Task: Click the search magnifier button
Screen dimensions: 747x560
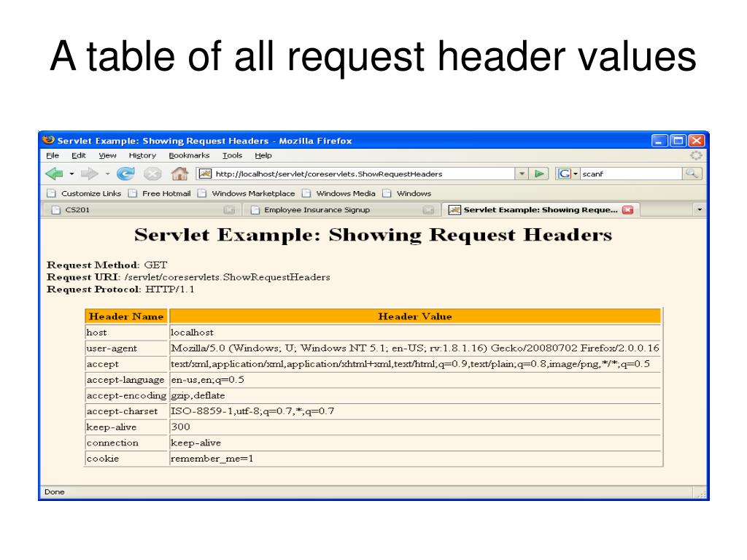Action: click(x=692, y=174)
